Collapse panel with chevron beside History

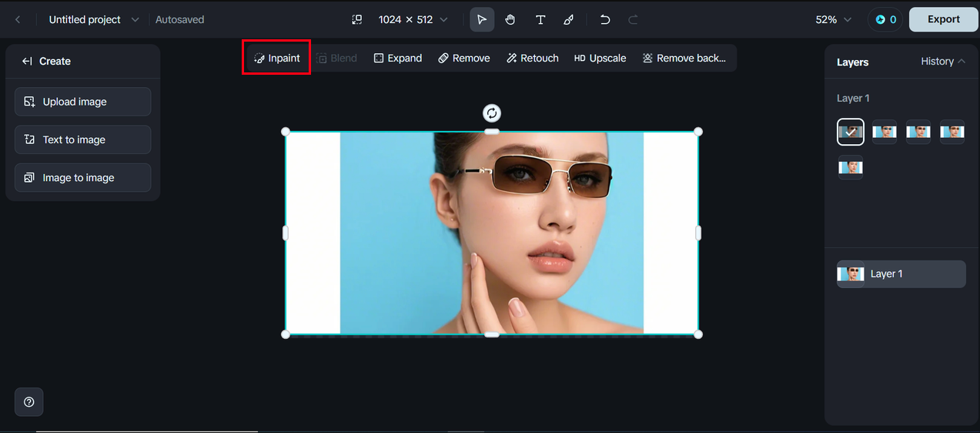pos(962,61)
